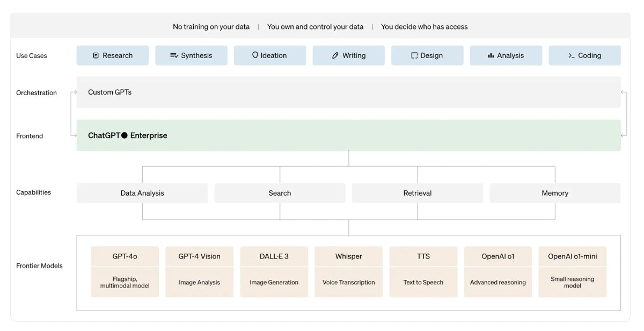Click the Whisper model title
This screenshot has width=644, height=331.
point(349,256)
